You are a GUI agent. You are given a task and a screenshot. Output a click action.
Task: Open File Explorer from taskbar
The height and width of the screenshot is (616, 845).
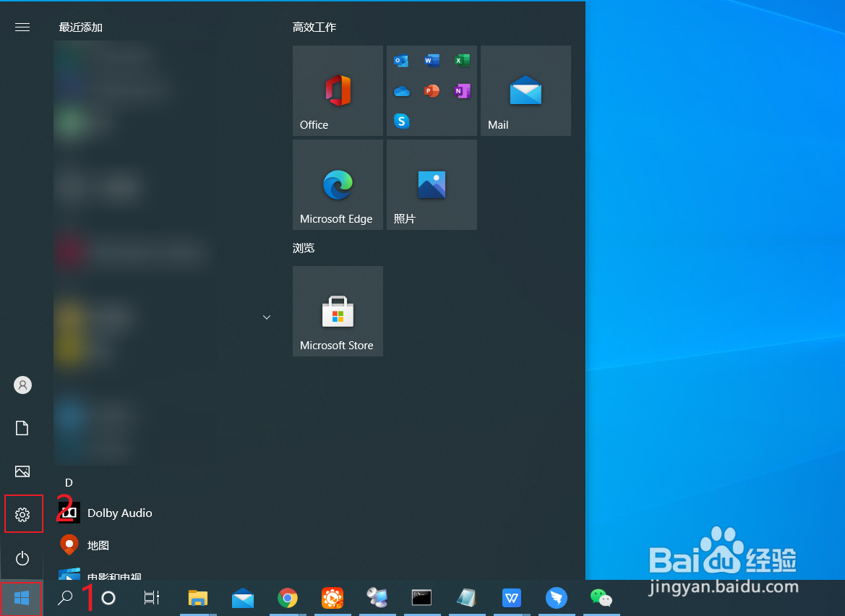198,598
